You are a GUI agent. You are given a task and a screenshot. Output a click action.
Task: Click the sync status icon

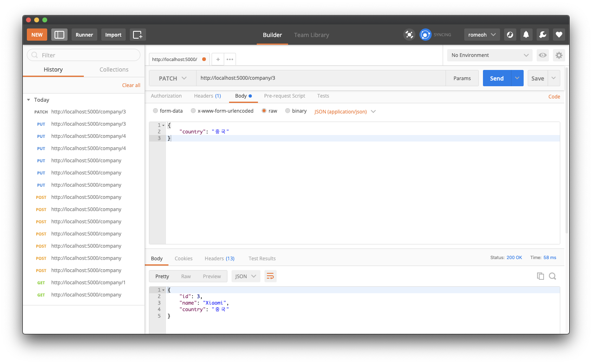[x=425, y=35]
